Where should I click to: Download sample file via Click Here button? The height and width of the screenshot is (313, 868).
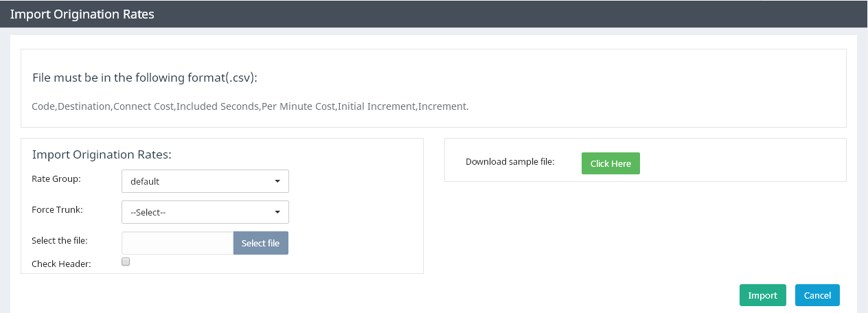coord(610,163)
